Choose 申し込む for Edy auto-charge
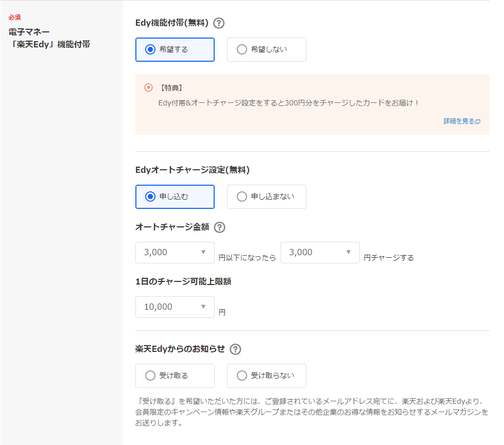 175,197
